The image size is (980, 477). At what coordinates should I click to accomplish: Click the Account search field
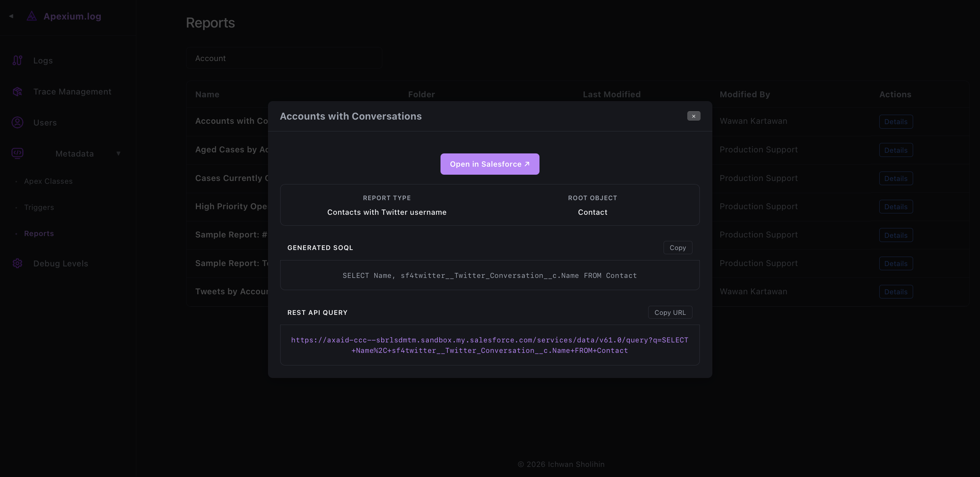point(284,58)
